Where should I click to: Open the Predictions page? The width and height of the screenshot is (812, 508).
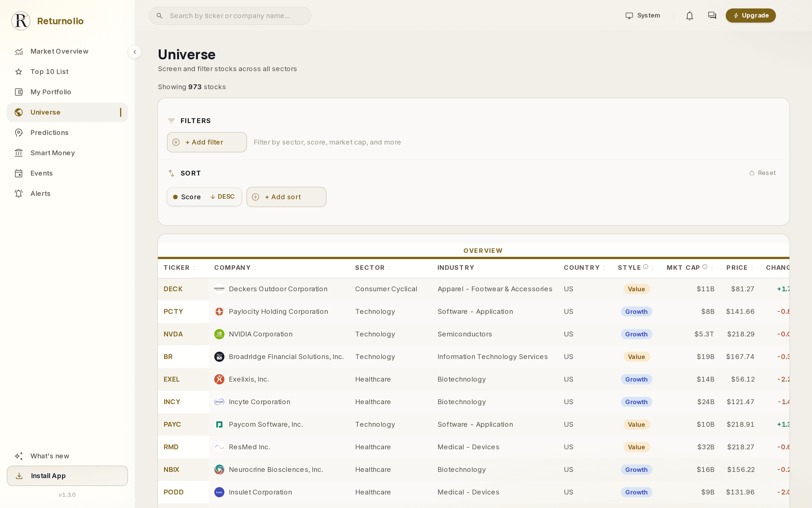tap(67, 133)
